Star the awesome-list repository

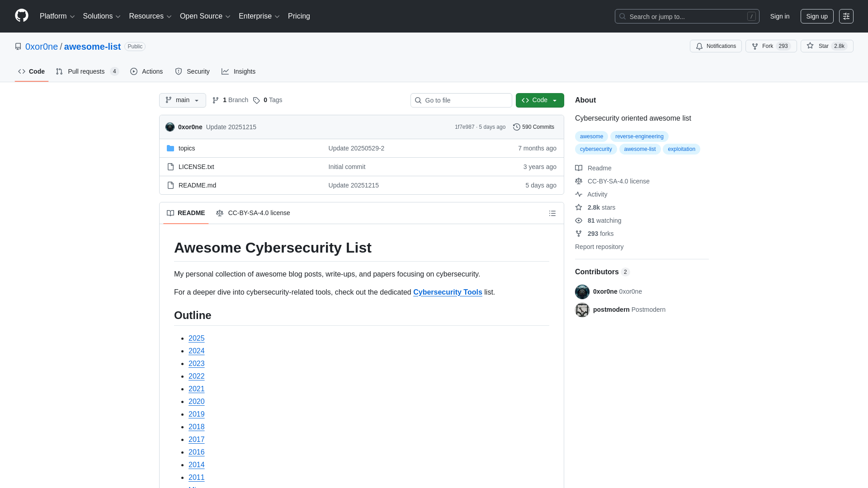click(x=827, y=46)
